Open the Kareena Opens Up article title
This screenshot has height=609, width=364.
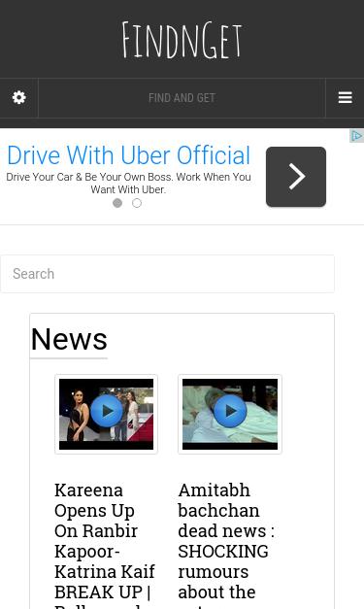[x=105, y=545]
